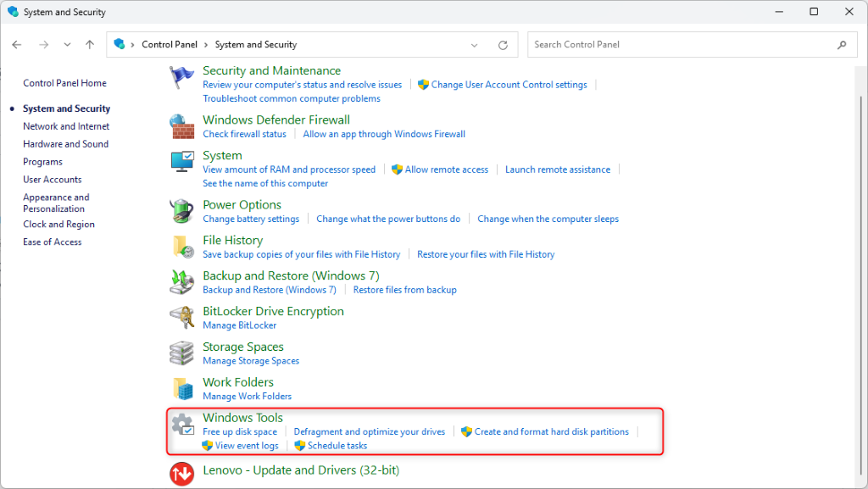Click Create and format hard disk partitions
The image size is (868, 489).
[551, 431]
